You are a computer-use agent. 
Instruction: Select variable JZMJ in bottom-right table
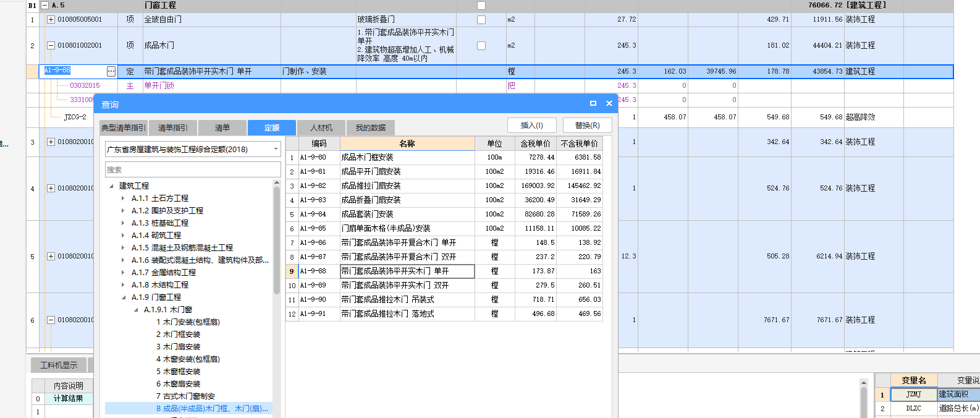point(913,395)
